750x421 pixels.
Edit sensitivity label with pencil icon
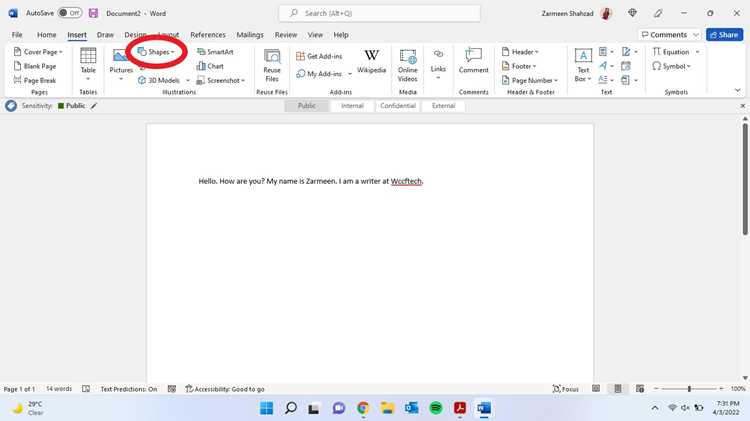tap(94, 106)
